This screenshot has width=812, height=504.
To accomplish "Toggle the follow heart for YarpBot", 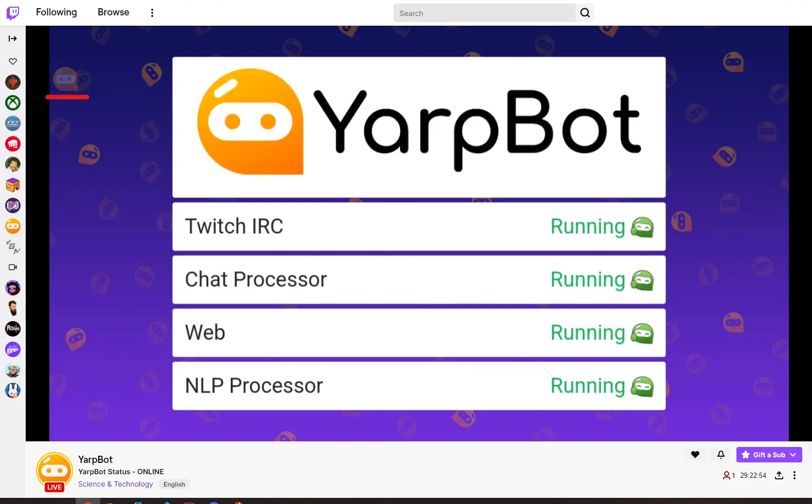I will click(x=695, y=455).
